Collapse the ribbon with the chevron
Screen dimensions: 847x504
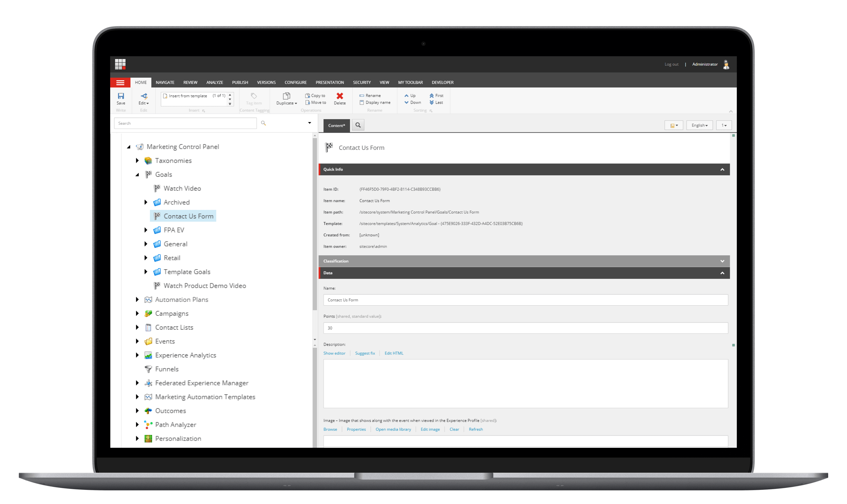731,111
